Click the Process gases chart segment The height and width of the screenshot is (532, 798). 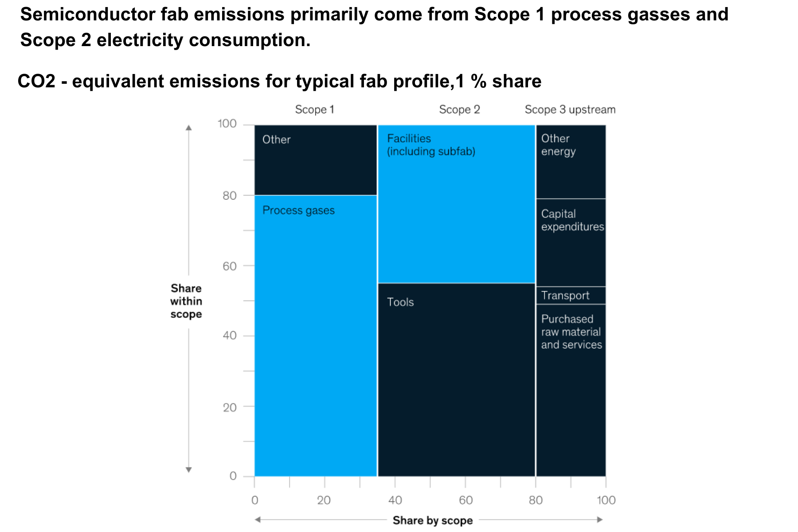315,336
